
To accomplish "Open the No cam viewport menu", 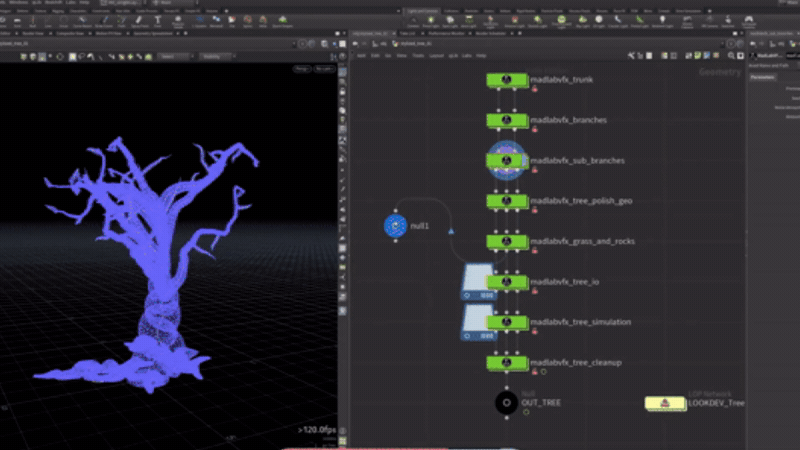I will click(x=324, y=68).
